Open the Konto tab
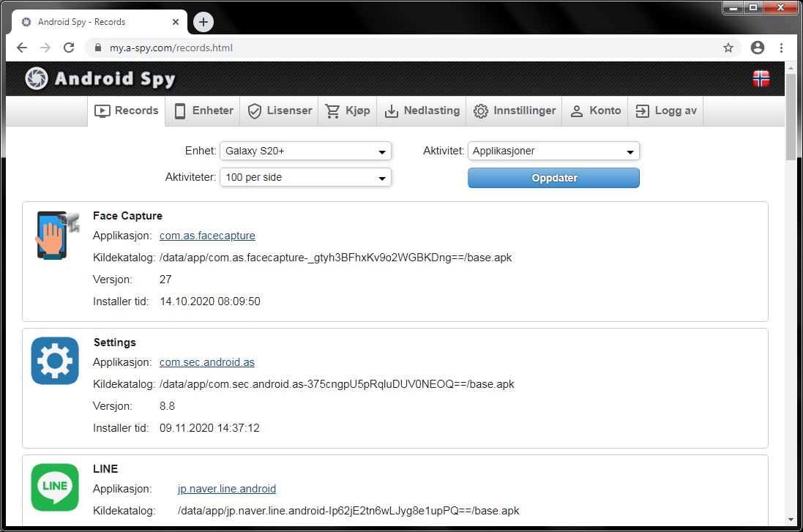 coord(596,110)
